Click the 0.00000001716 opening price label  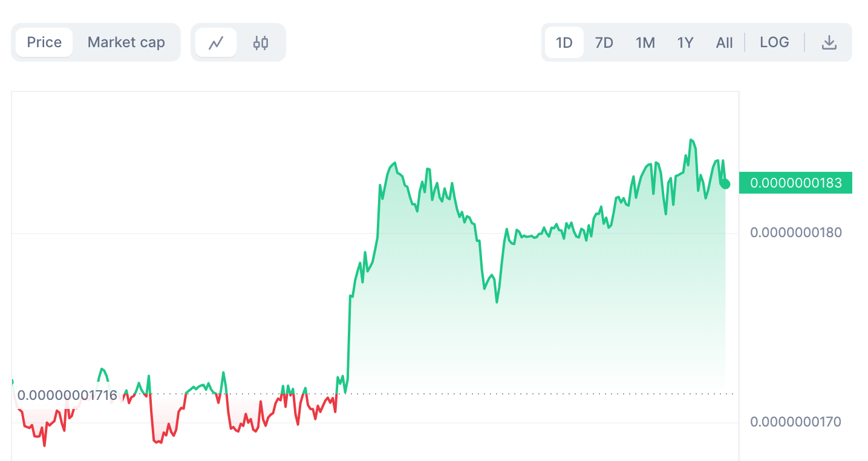tap(67, 396)
